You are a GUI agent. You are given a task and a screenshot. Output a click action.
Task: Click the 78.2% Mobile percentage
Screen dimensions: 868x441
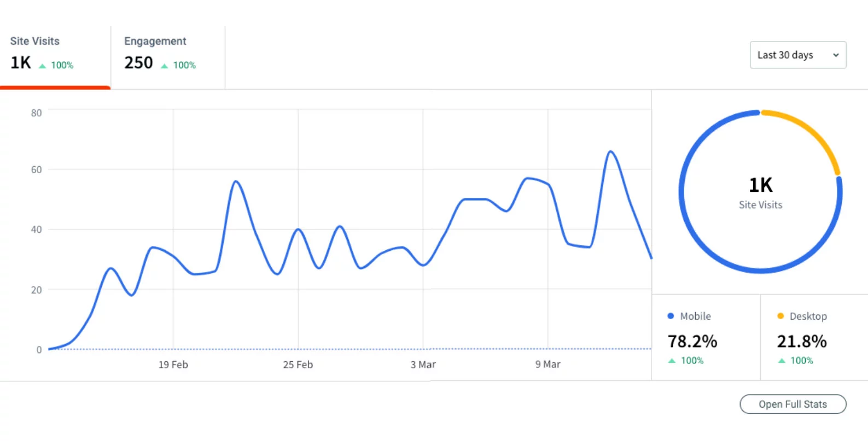click(692, 341)
